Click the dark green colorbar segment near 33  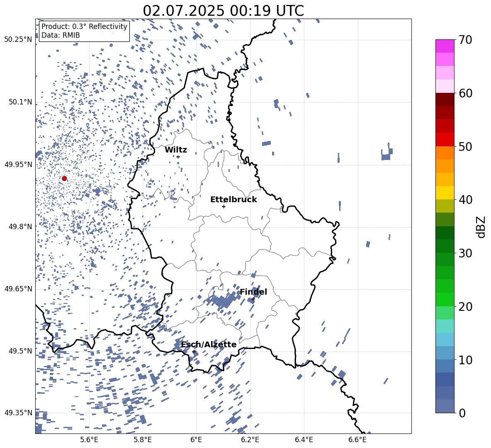coord(445,233)
